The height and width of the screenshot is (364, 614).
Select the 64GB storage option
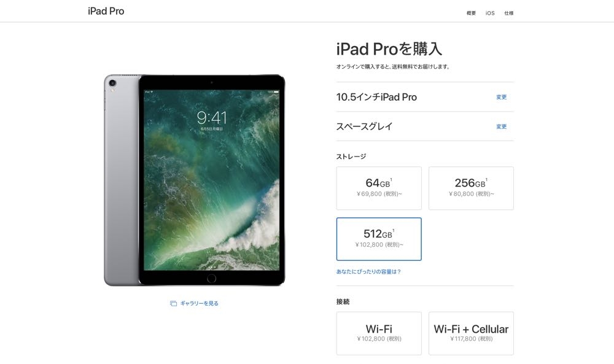[379, 188]
